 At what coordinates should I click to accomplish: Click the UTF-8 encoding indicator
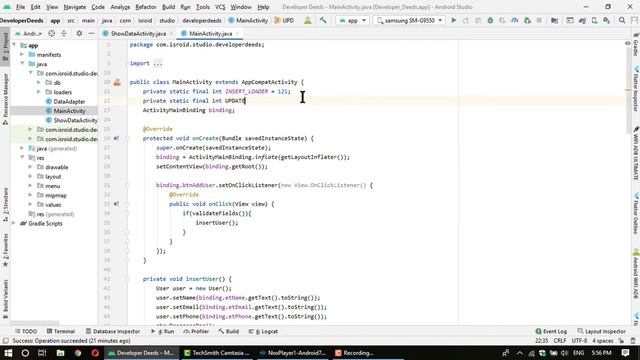coord(579,341)
